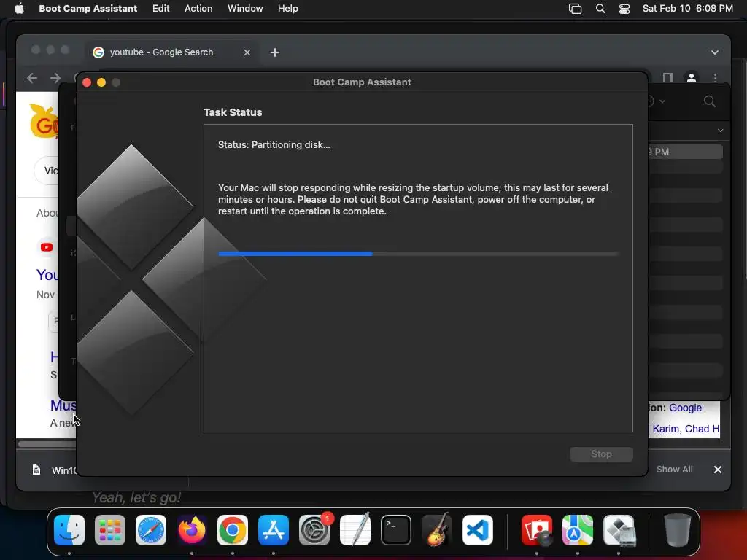Open Control Center in menu bar
This screenshot has height=560, width=747.
coord(624,9)
